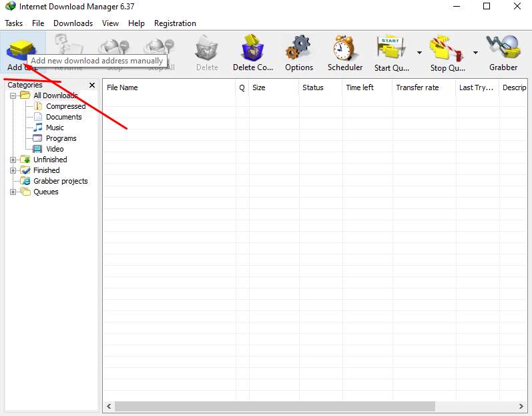Screen dimensions: 532x416
Task: Select the Programs category
Action: (x=61, y=138)
